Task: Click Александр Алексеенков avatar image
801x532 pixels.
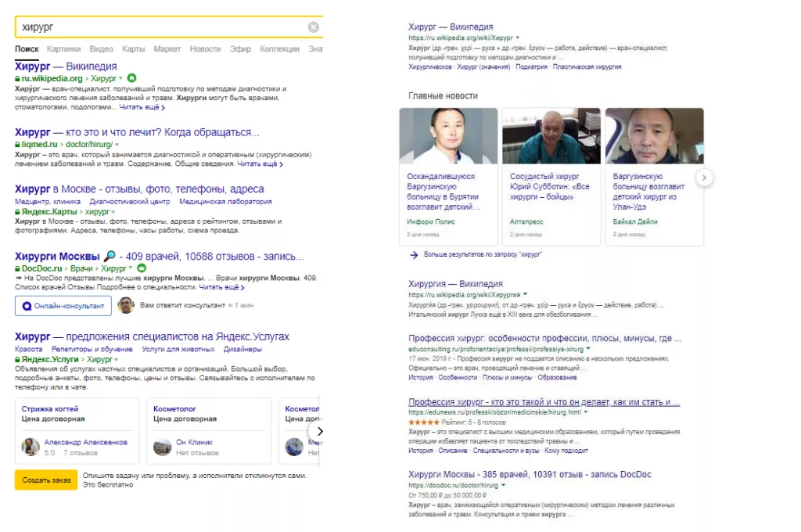Action: (x=31, y=448)
